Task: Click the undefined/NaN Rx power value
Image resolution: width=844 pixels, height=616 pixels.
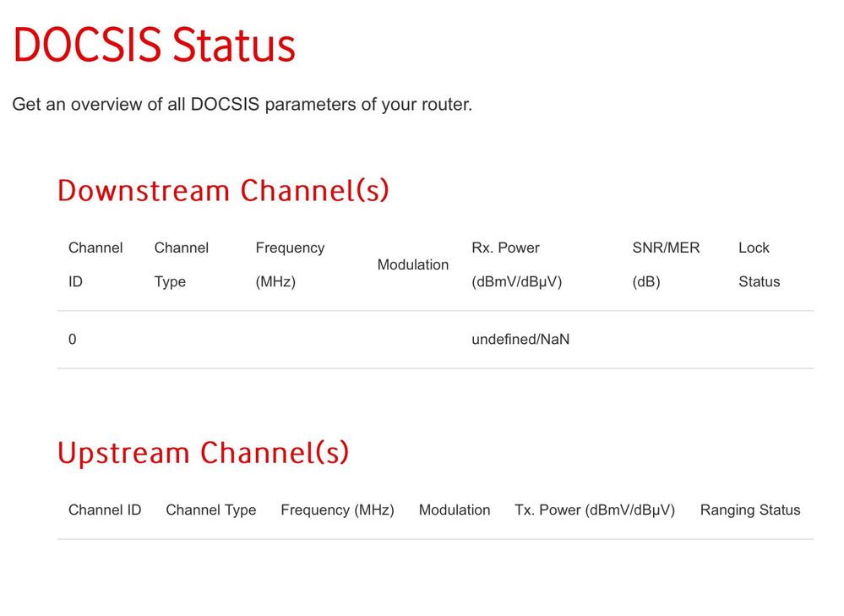Action: point(520,339)
